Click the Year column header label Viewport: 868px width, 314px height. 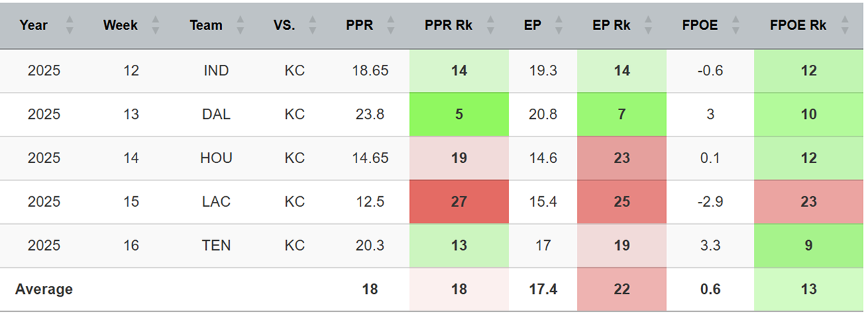pyautogui.click(x=33, y=26)
